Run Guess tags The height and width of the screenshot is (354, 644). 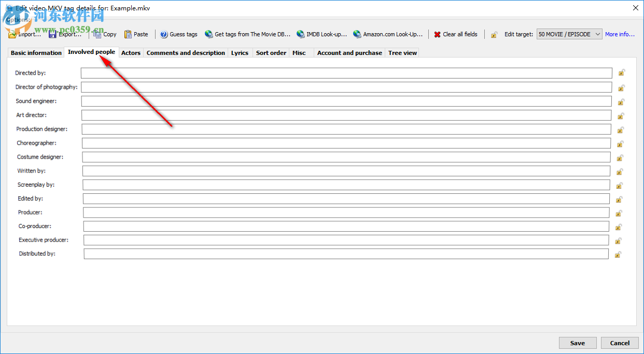[178, 34]
